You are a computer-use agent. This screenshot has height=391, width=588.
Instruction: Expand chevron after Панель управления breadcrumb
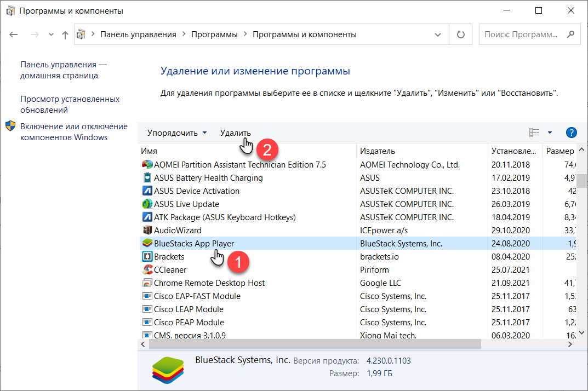[184, 34]
